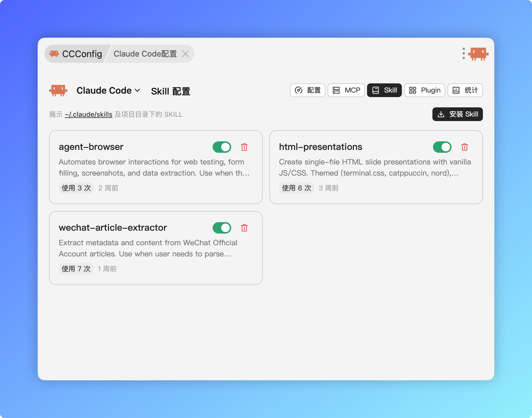
Task: Click the 安装 Skill install button
Action: click(x=458, y=114)
